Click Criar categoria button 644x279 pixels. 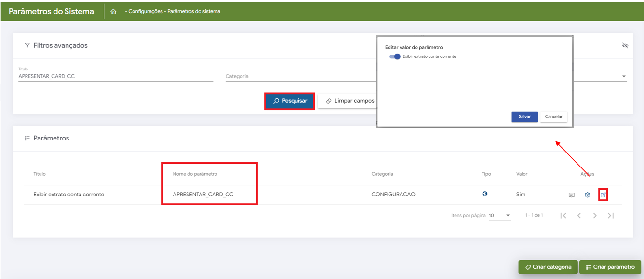548,267
